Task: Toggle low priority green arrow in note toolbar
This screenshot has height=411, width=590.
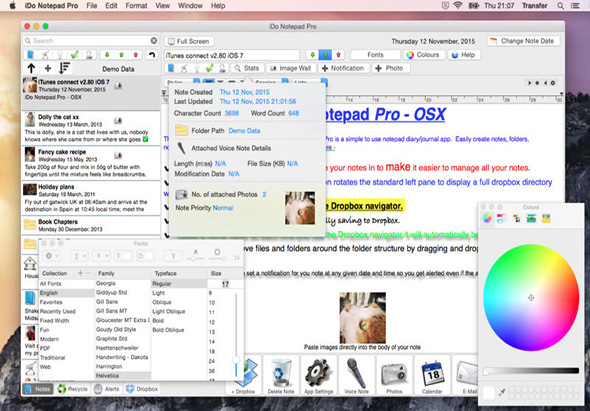Action: tap(312, 55)
